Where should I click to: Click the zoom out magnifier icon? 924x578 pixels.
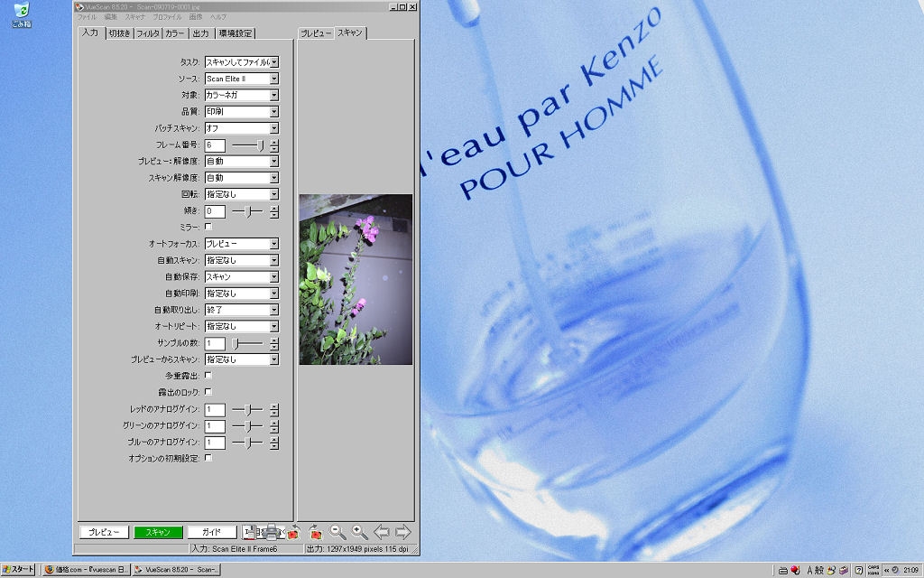337,532
